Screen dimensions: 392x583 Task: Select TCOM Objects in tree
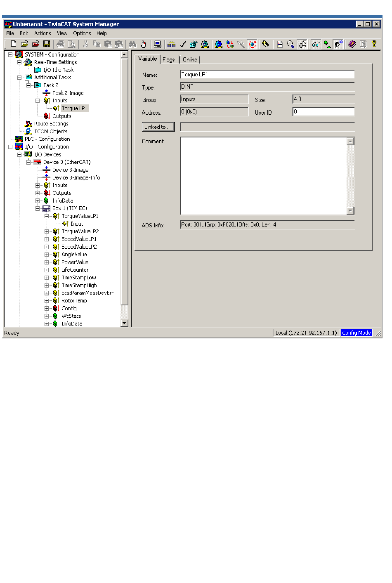click(x=51, y=132)
